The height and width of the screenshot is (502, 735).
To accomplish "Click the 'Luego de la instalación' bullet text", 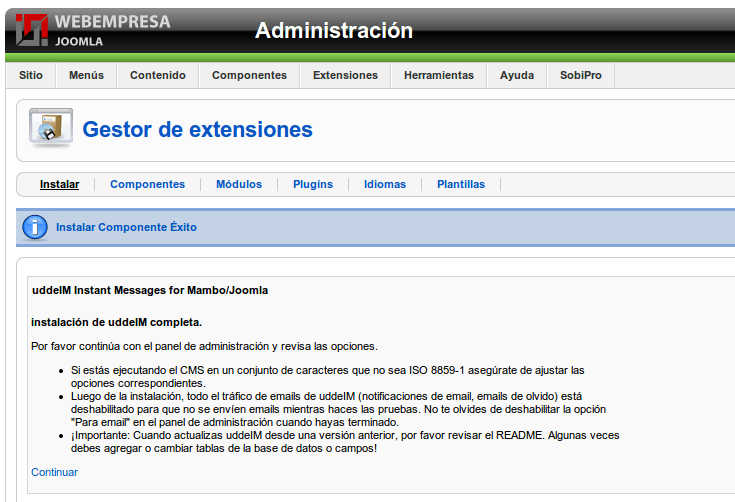I will tap(338, 409).
